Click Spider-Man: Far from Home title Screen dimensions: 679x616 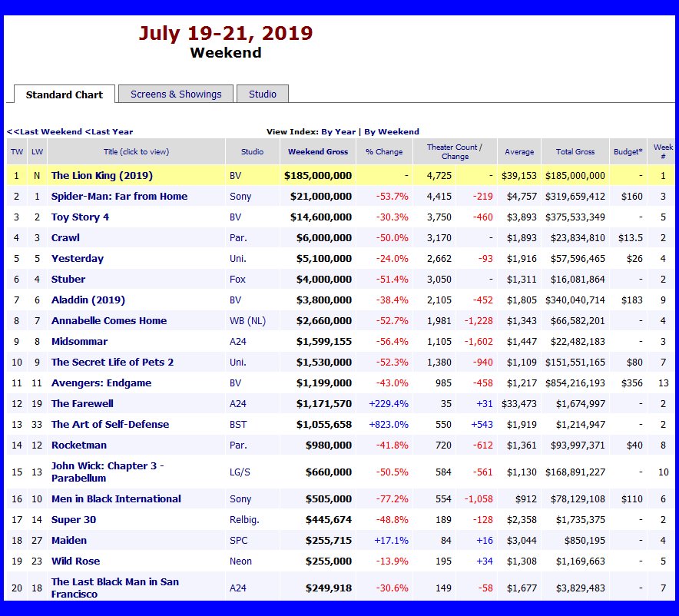pyautogui.click(x=119, y=196)
